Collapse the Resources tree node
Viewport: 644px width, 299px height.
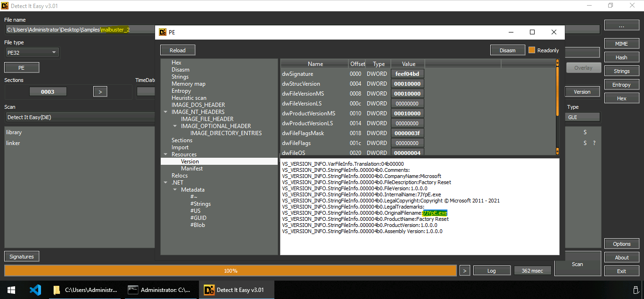click(x=165, y=154)
